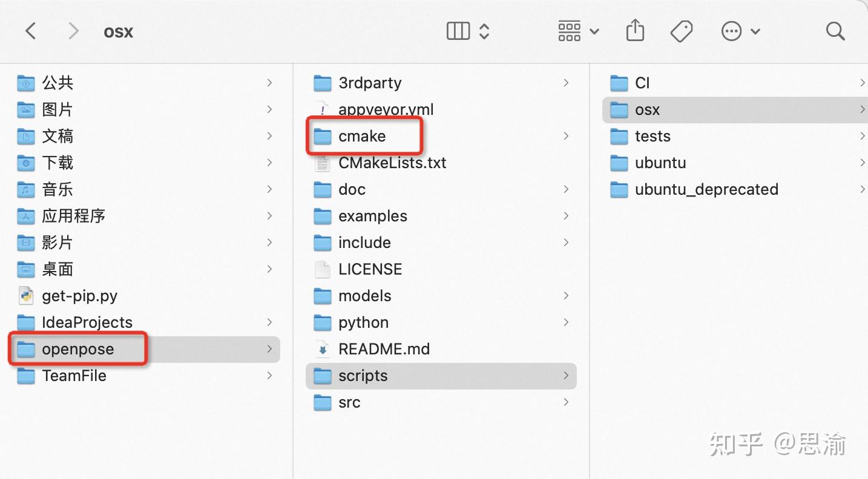Open the ubuntu_deprecated folder
Screen dimensions: 868x479
pyautogui.click(x=706, y=189)
